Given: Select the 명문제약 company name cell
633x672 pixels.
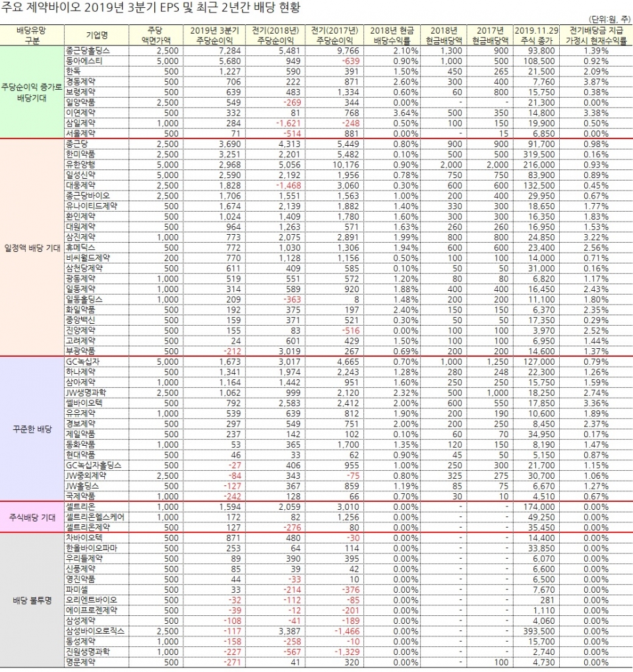Looking at the screenshot, I should pos(82,661).
